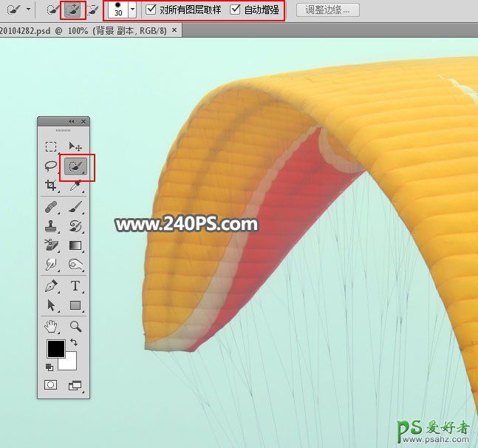Select the Healing Brush tool
This screenshot has height=448, width=478.
coord(51,207)
